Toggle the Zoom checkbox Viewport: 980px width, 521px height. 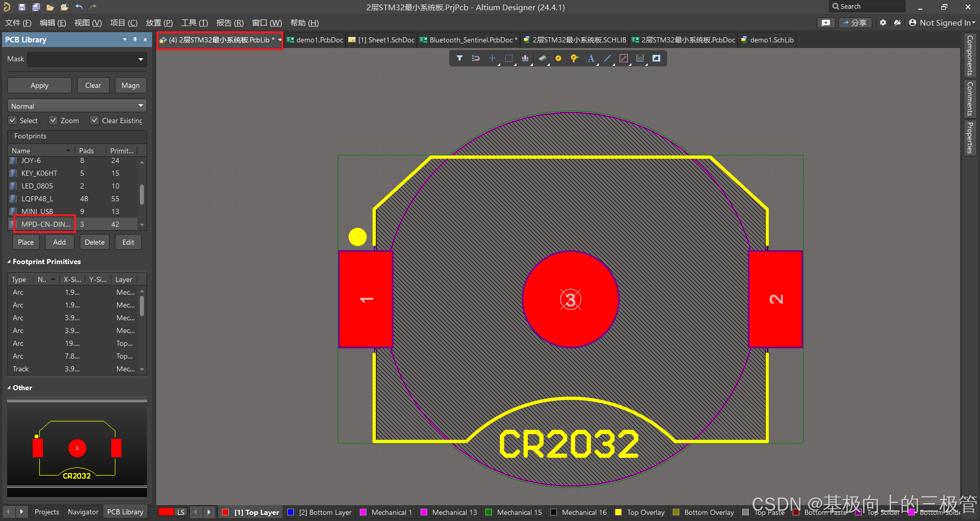click(x=53, y=120)
